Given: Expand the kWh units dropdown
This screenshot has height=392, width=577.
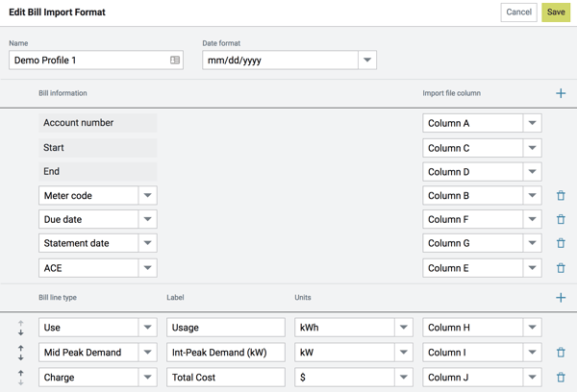Looking at the screenshot, I should 404,328.
